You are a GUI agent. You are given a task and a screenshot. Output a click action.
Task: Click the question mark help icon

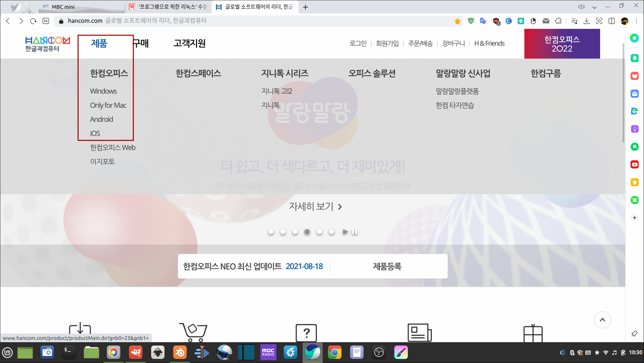tap(306, 333)
